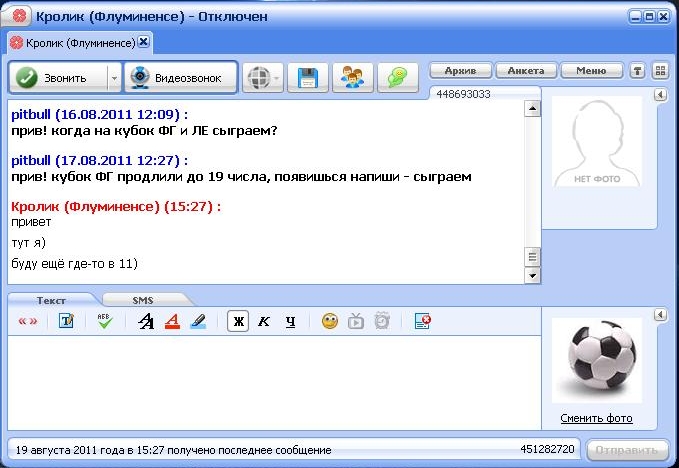This screenshot has width=679, height=468.
Task: Click the soccer ball avatar photo
Action: click(x=597, y=360)
